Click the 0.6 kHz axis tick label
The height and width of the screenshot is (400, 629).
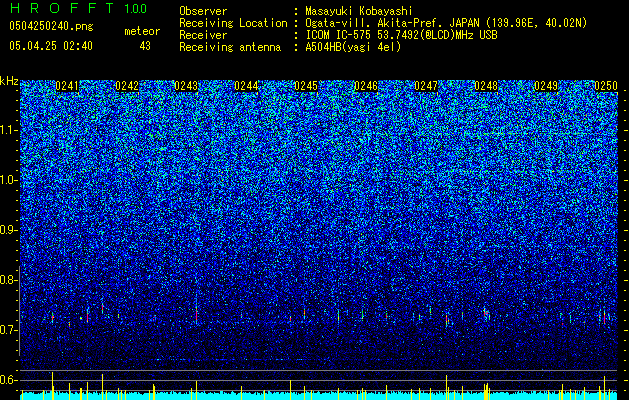coord(9,380)
